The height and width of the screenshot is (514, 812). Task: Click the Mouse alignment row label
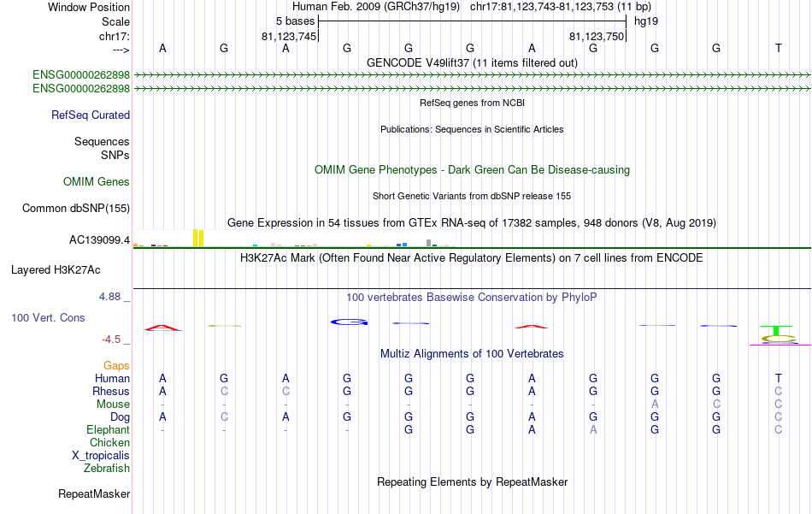click(113, 405)
